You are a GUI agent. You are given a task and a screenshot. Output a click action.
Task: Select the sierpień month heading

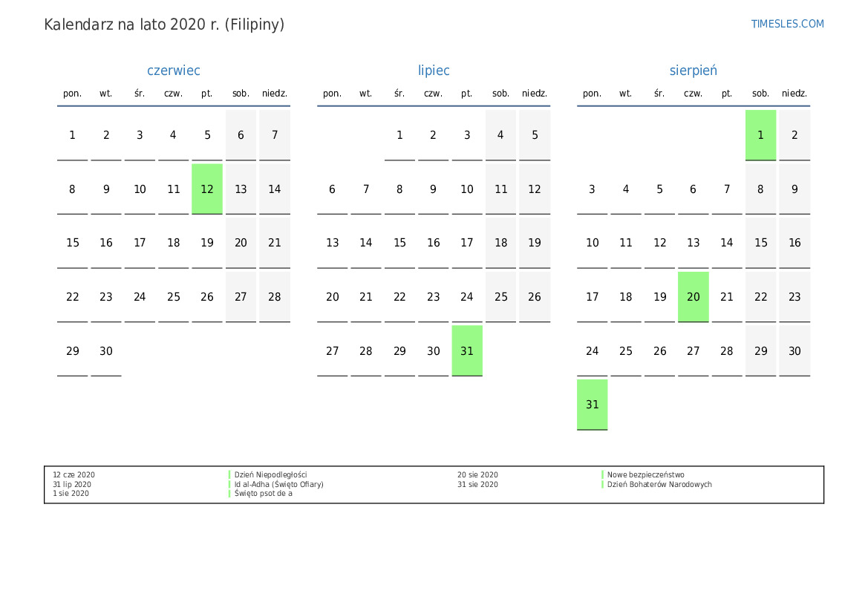[x=693, y=71]
